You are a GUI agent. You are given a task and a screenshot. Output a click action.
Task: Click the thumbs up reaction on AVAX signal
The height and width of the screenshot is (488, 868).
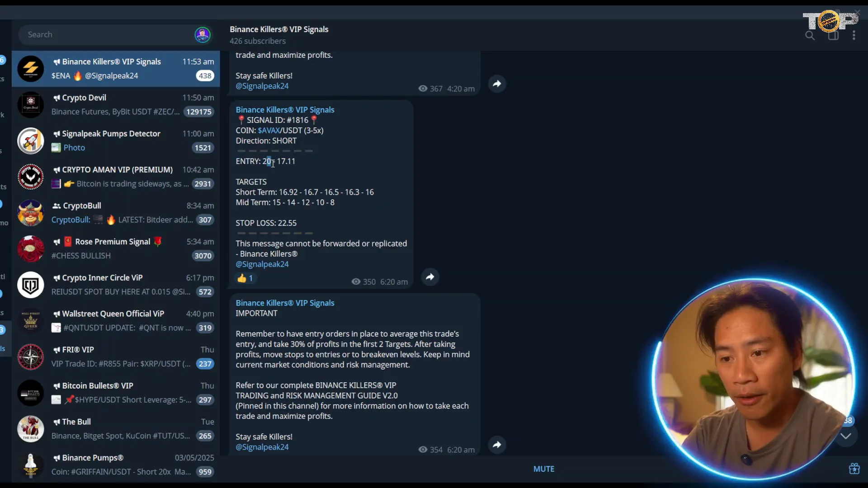point(245,278)
